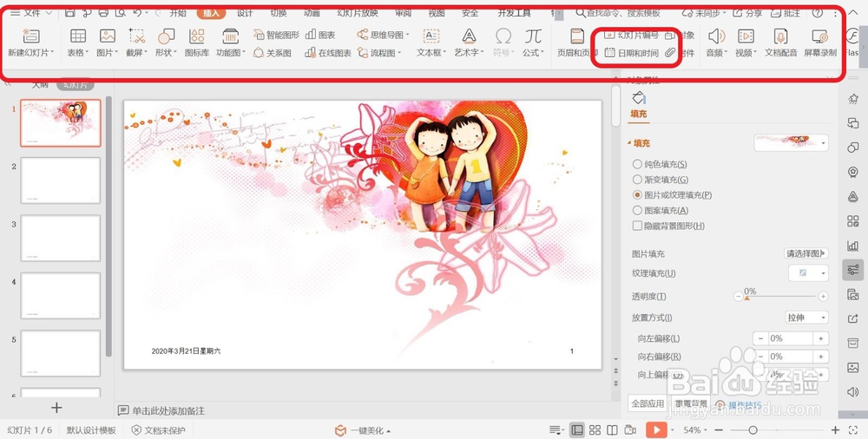Screen dimensions: 868x439
Task: Insert Smart Graphic (智能图形)
Action: [276, 35]
